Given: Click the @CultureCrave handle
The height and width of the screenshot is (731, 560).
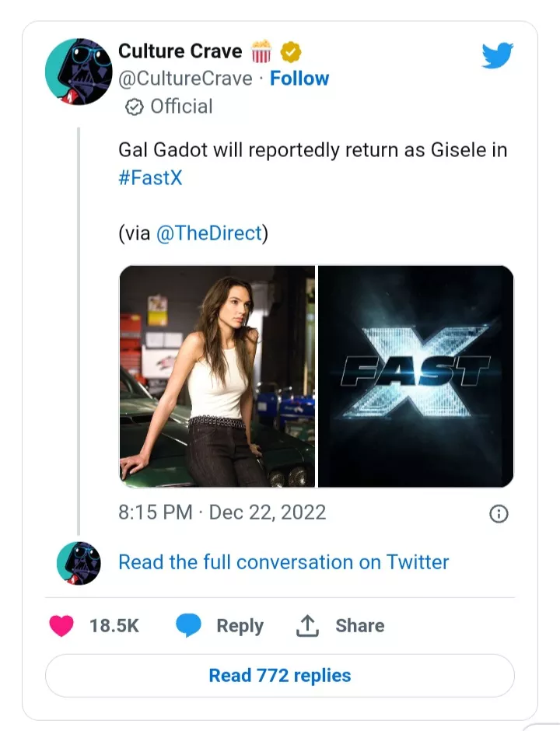Looking at the screenshot, I should pos(185,79).
